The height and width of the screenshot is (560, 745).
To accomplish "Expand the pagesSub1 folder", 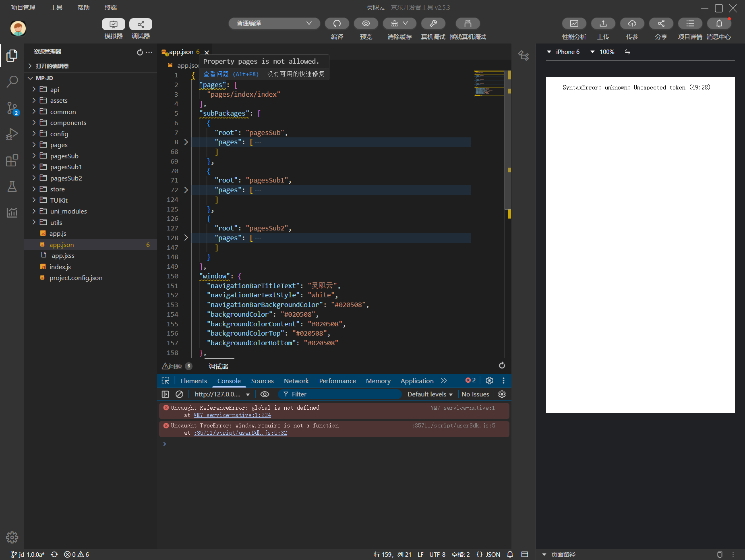I will [66, 167].
